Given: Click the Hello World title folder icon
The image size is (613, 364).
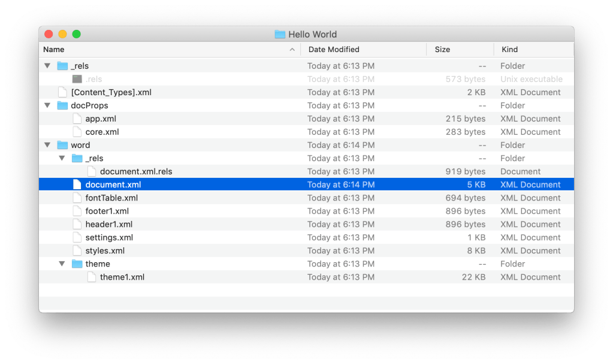Looking at the screenshot, I should [280, 35].
